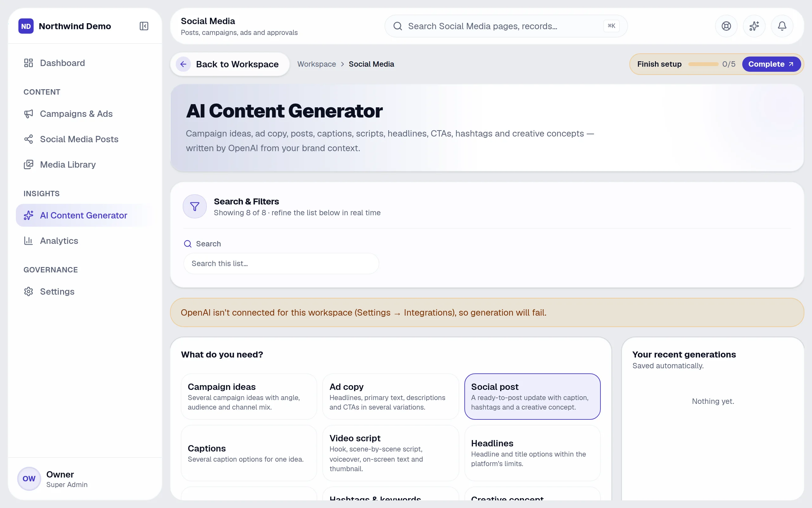Click the ⌘K shortcut badge

(x=611, y=26)
